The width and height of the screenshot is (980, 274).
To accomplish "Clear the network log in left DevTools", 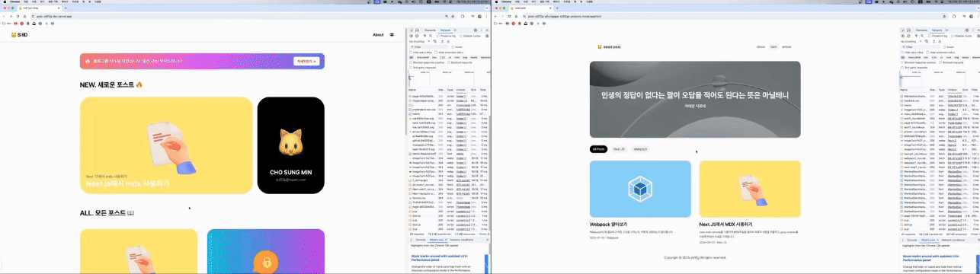I will point(417,36).
